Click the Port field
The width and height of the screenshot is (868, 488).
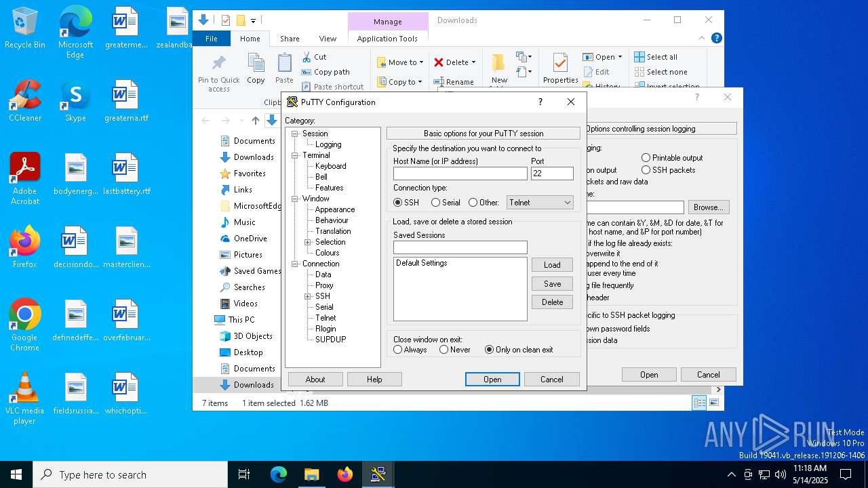[x=552, y=174]
